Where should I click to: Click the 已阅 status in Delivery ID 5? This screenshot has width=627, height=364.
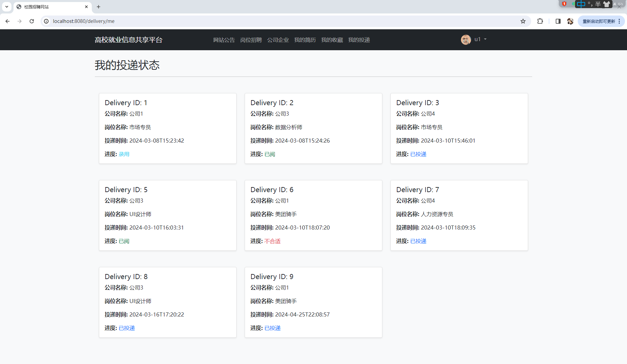click(x=124, y=241)
